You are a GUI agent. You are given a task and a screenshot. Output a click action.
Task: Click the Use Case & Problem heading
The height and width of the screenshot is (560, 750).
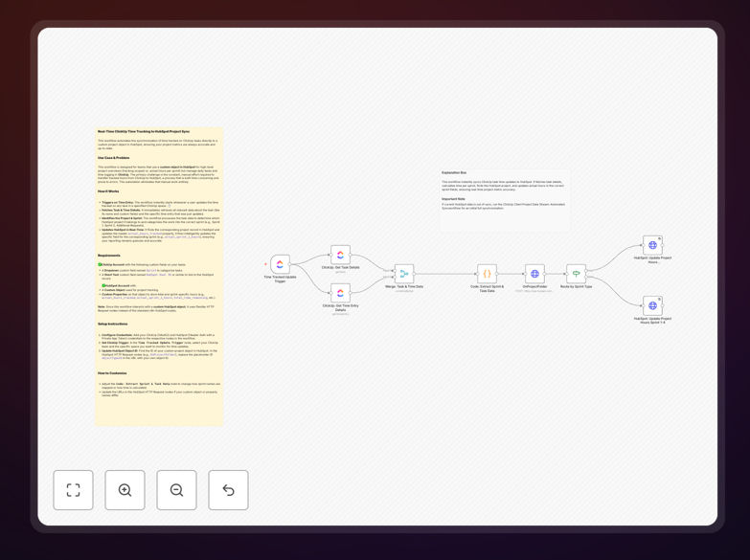(114, 158)
